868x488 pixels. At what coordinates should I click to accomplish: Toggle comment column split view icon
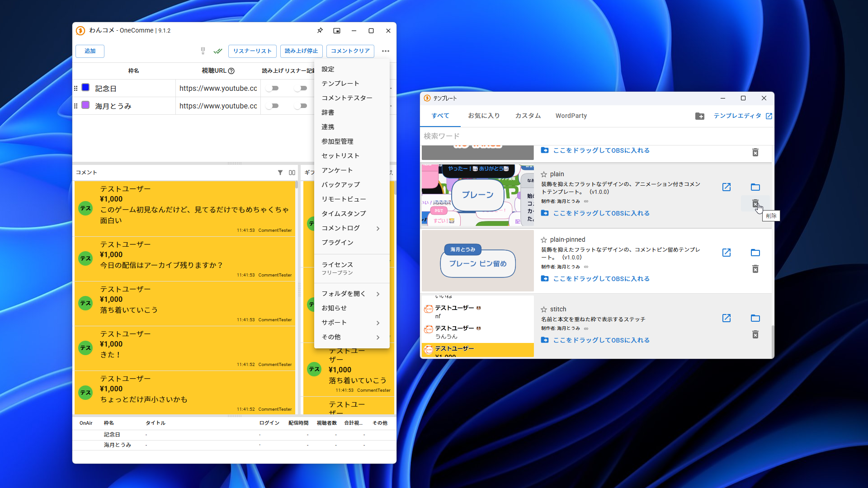click(292, 173)
